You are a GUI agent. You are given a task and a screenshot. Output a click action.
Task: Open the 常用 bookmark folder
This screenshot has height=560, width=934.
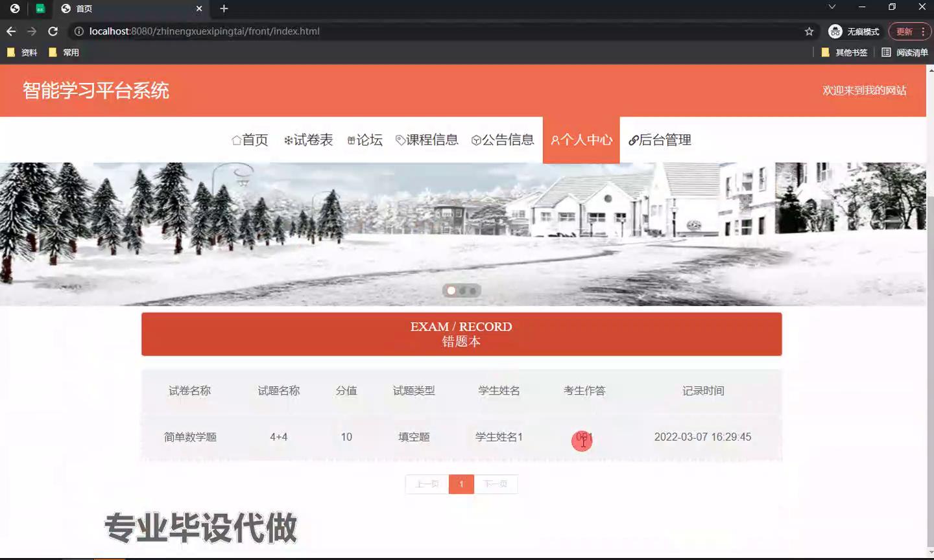click(64, 52)
